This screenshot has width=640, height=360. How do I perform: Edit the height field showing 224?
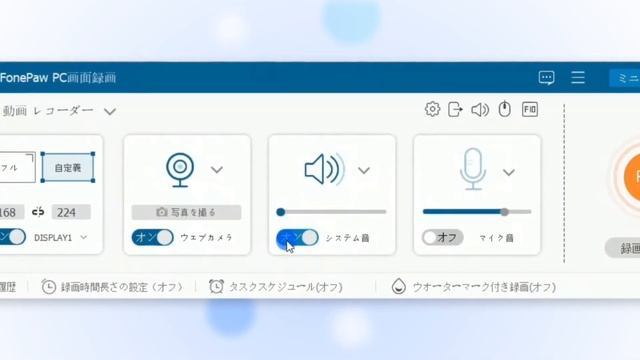tap(71, 212)
